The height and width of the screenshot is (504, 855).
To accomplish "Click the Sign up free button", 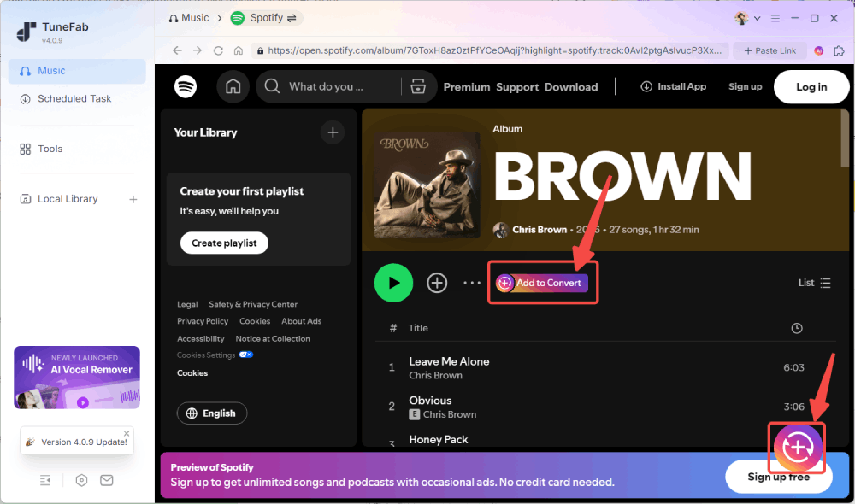I will (778, 477).
